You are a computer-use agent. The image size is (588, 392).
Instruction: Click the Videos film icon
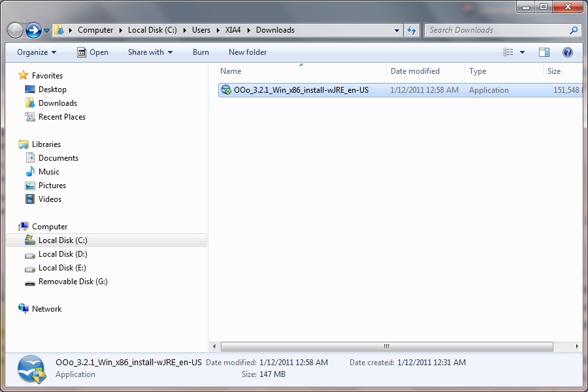tap(30, 199)
